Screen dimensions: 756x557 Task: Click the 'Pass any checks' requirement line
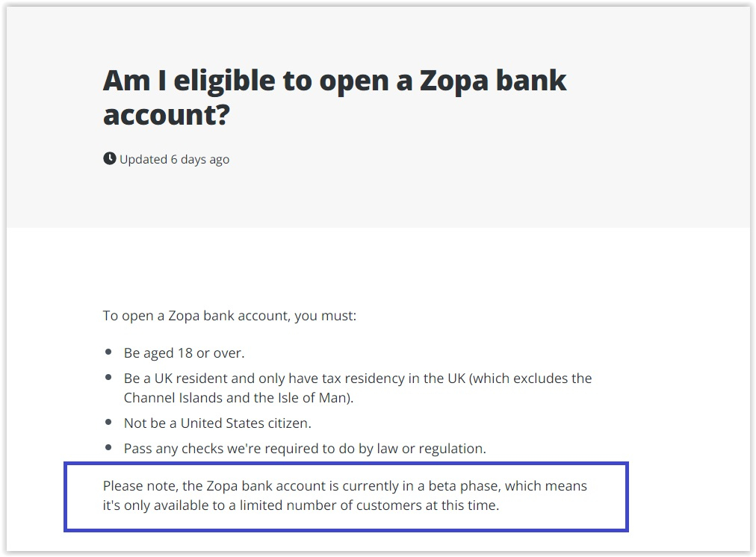coord(305,449)
